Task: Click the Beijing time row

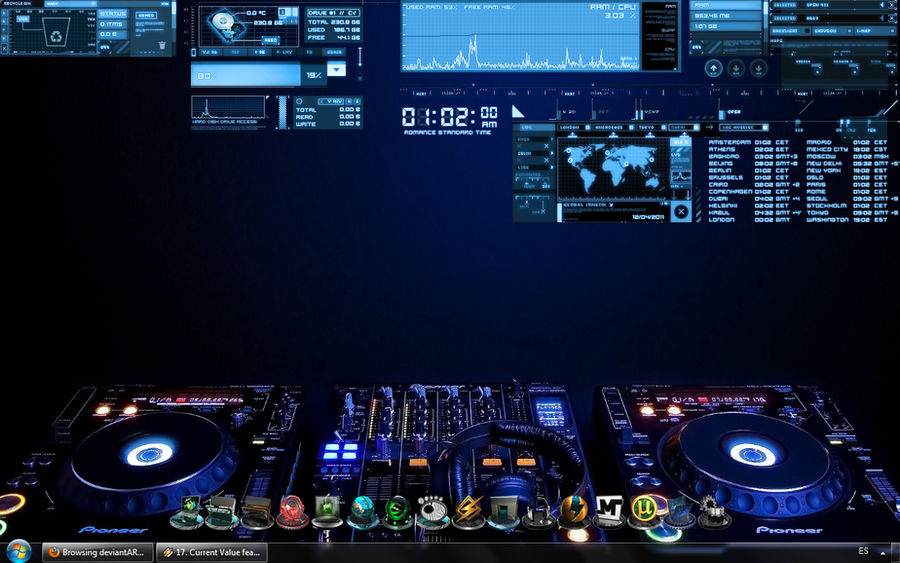Action: (x=752, y=163)
